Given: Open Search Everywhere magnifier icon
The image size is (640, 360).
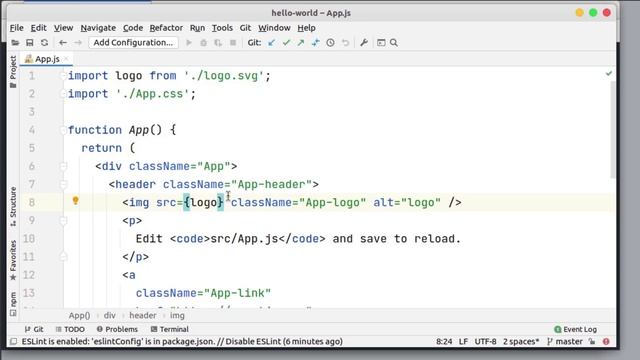Looking at the screenshot, I should [394, 42].
